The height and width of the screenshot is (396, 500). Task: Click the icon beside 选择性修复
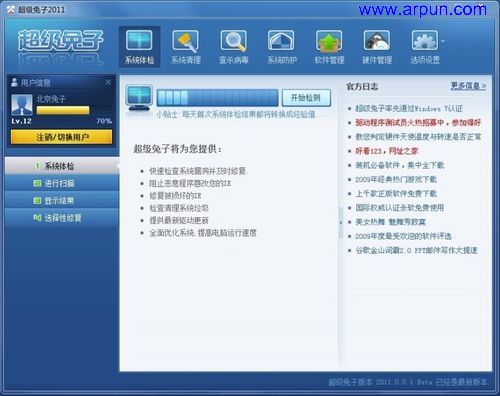tap(37, 218)
